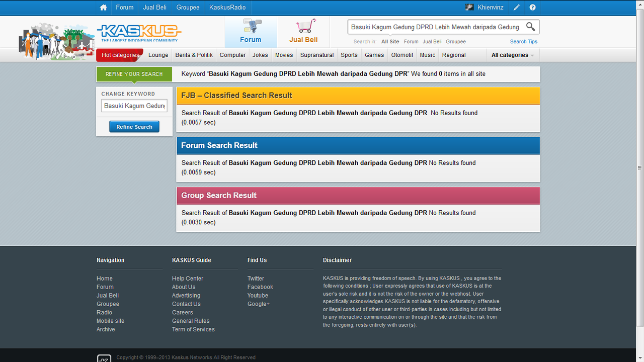Open Groupee link in footer

pos(108,304)
